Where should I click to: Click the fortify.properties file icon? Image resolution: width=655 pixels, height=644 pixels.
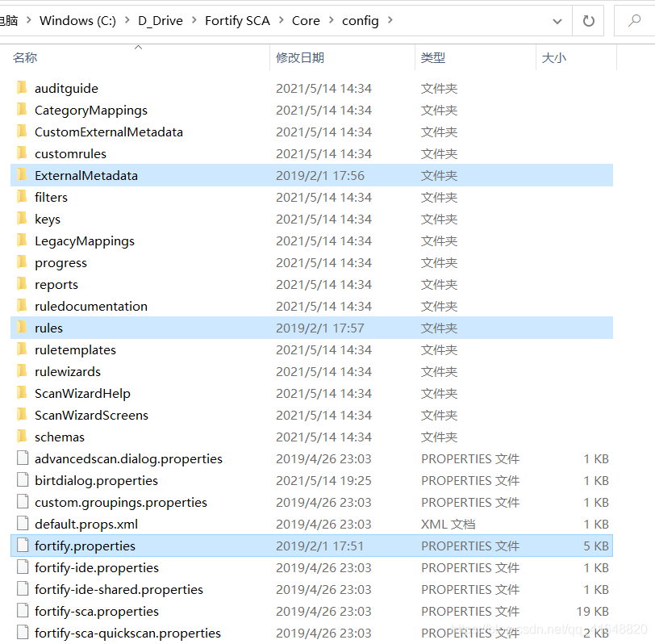click(x=23, y=545)
